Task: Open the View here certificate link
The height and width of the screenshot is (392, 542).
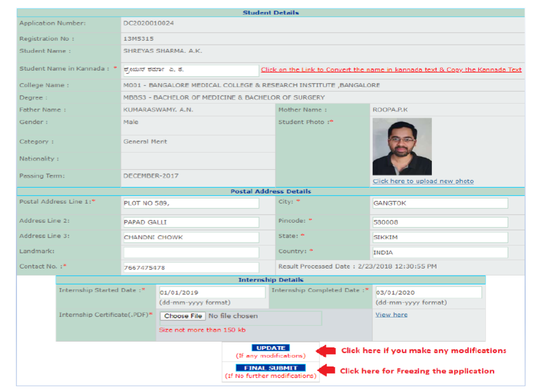Action: point(391,314)
